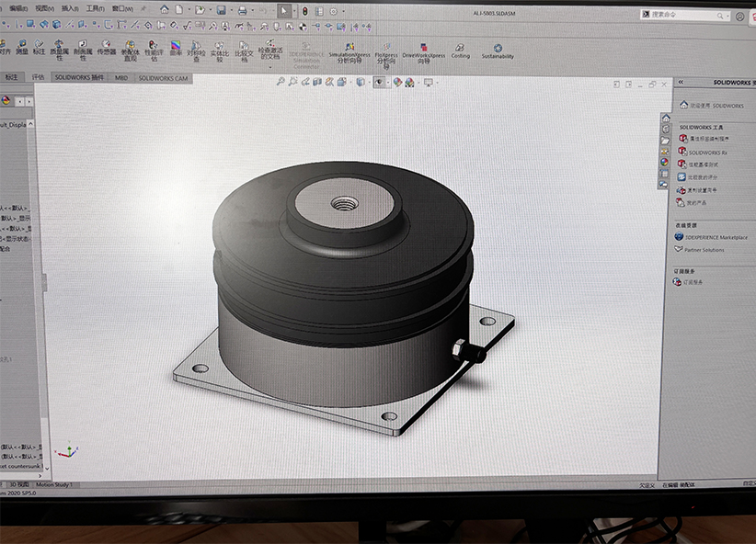Switch to SOLIDWORKS CAM tab
The height and width of the screenshot is (544, 756).
pyautogui.click(x=163, y=78)
